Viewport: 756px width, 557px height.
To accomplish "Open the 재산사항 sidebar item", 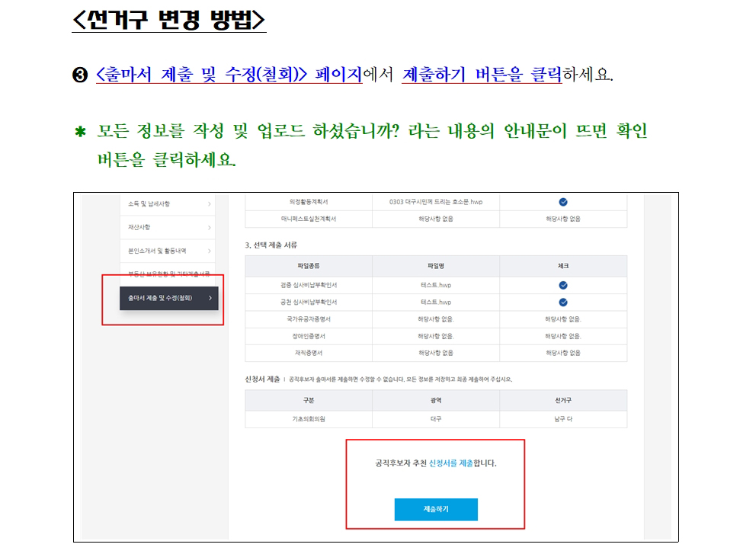I will [x=139, y=227].
